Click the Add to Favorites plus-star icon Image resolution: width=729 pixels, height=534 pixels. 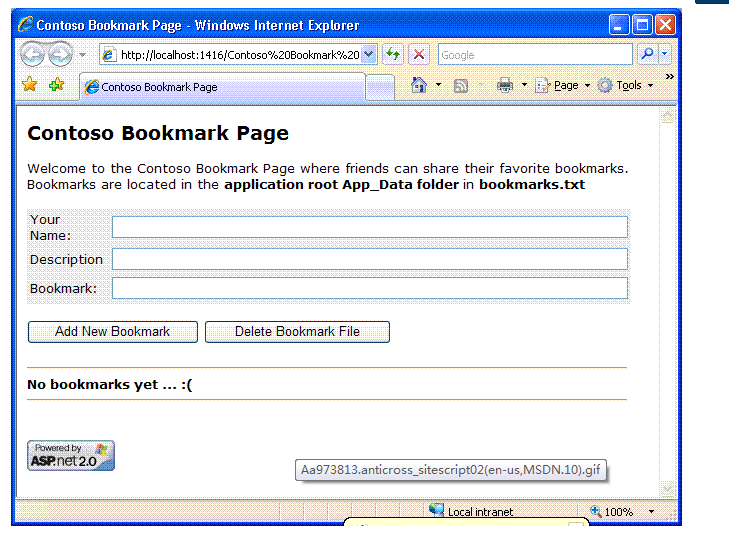click(x=57, y=85)
